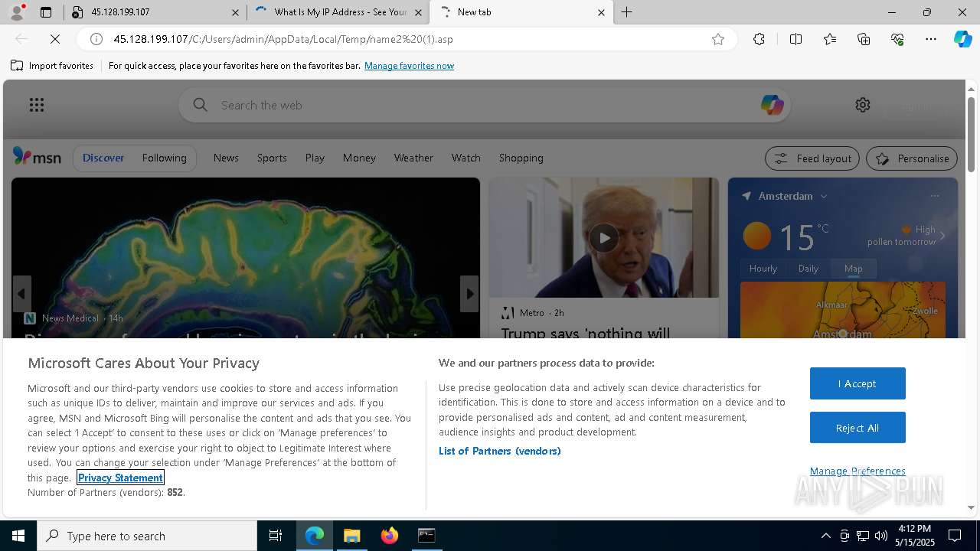Open the MSN apps grid launcher
Screen dimensions: 980x551
37,105
